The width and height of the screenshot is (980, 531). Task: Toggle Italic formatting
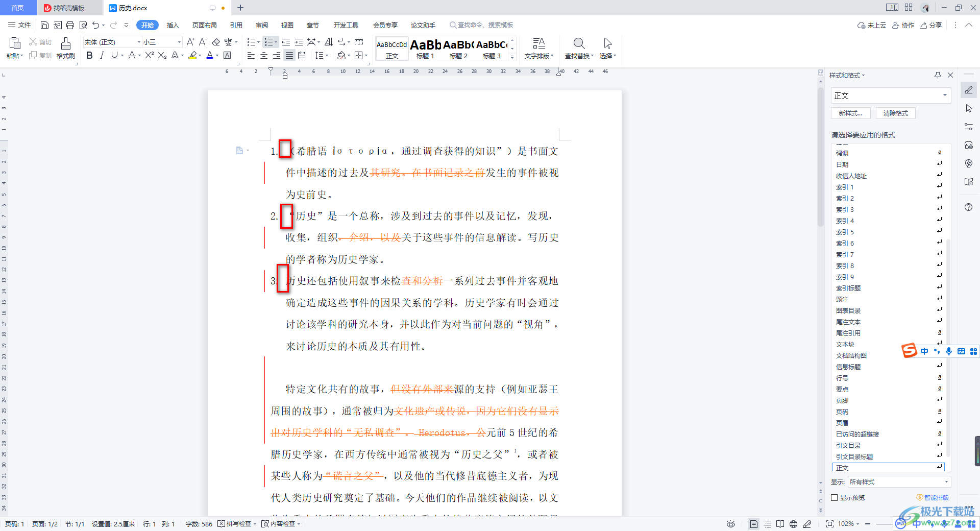tap(102, 55)
